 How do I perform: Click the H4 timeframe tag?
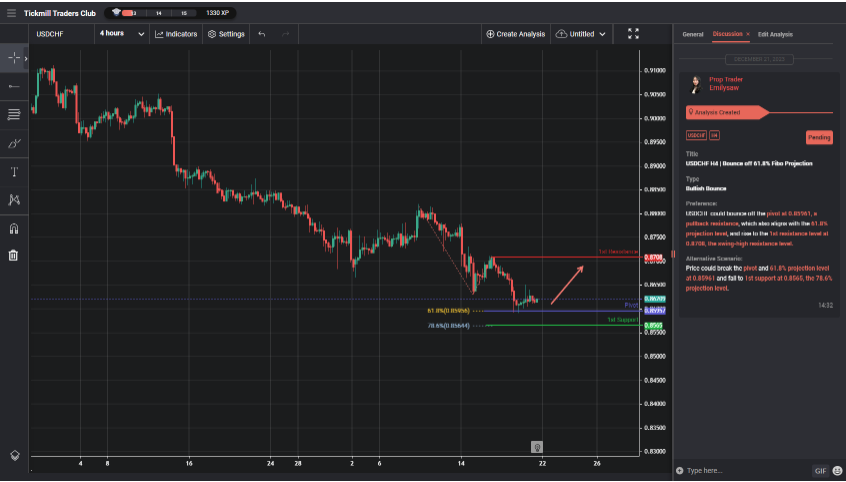pos(714,135)
